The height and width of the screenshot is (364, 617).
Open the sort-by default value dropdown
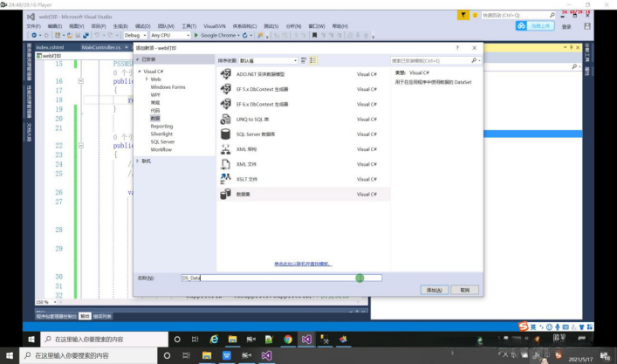[268, 60]
